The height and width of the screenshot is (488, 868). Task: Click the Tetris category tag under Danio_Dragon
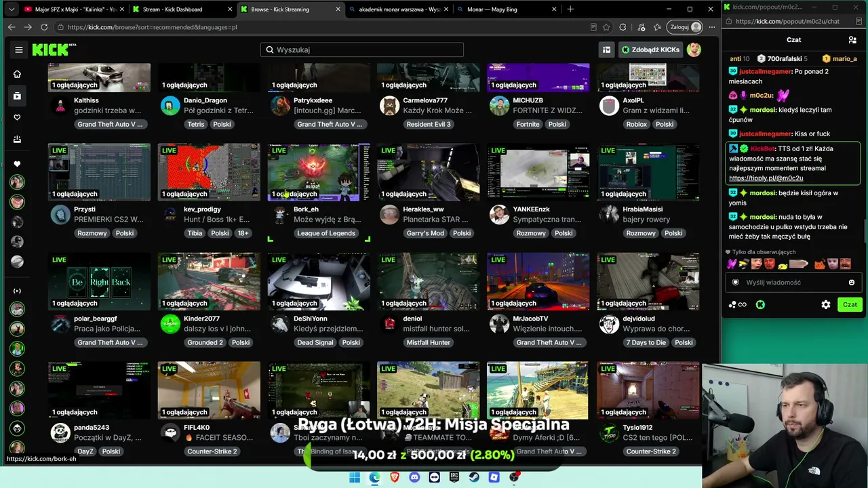[195, 124]
